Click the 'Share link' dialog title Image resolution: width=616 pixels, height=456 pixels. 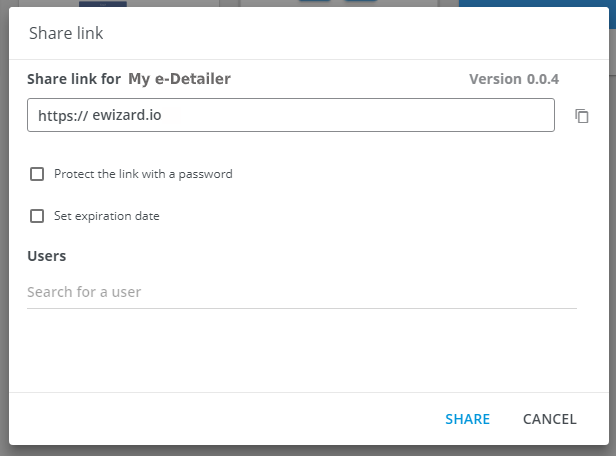(66, 34)
